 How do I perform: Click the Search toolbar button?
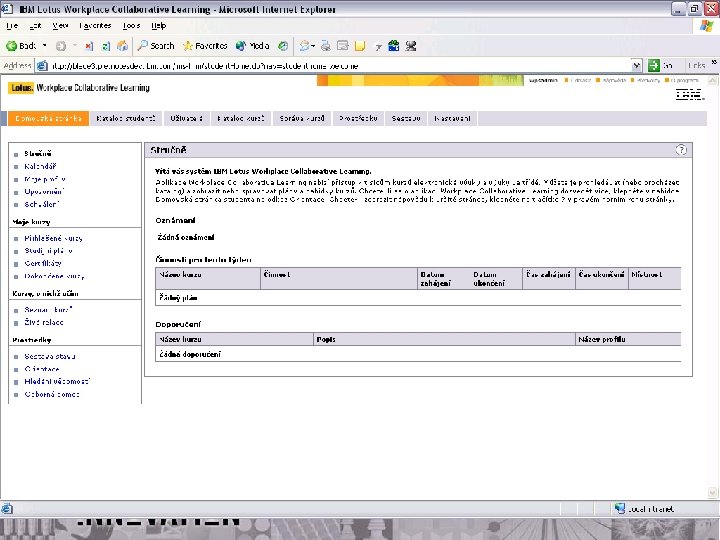coord(156,46)
